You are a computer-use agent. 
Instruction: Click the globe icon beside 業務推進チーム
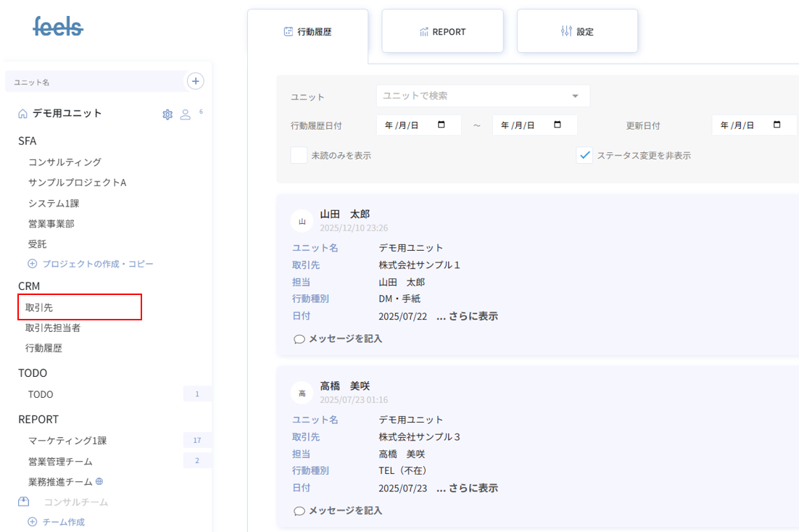coord(99,481)
